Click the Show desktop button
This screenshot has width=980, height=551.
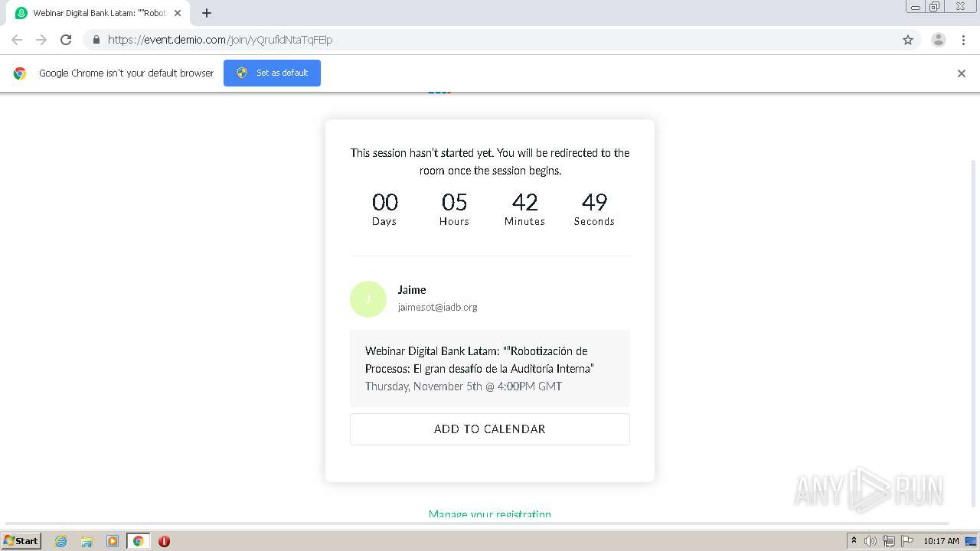972,541
